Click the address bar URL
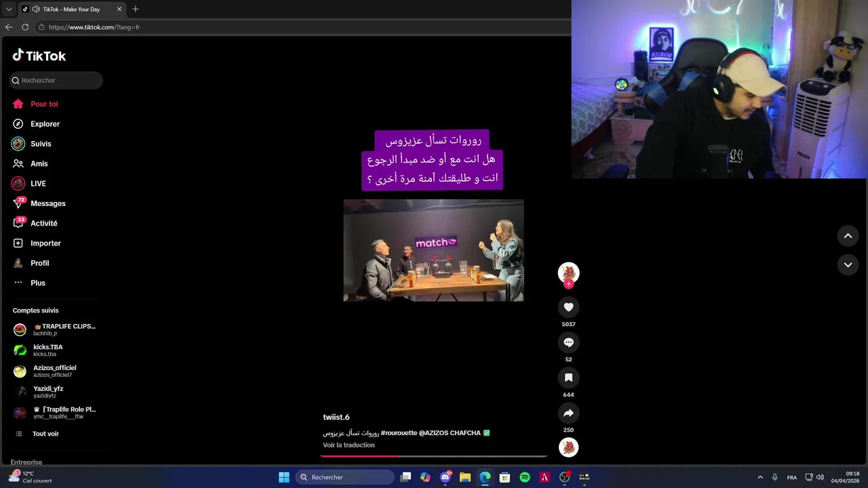This screenshot has height=488, width=868. (x=94, y=27)
